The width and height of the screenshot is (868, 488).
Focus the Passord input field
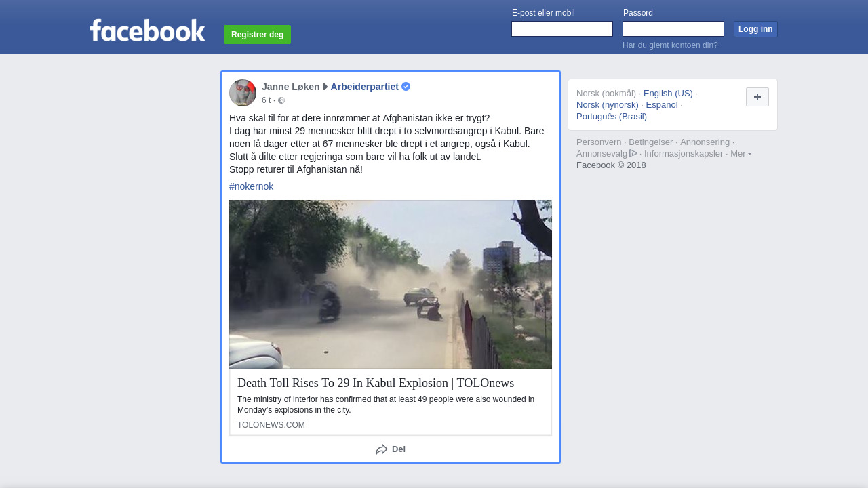(x=673, y=28)
